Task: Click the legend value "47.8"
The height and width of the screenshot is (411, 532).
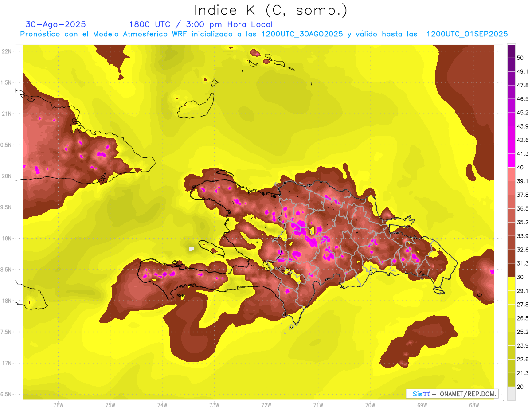Action: click(x=523, y=85)
